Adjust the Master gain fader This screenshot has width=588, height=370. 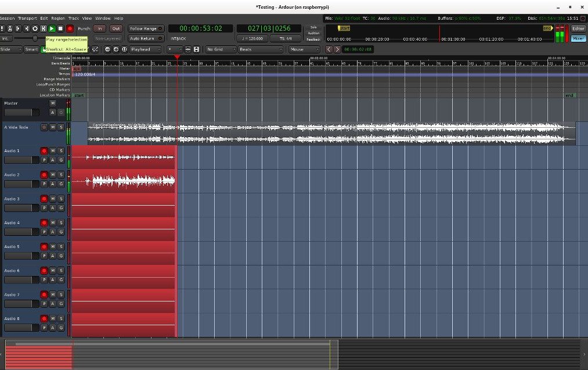pyautogui.click(x=21, y=112)
